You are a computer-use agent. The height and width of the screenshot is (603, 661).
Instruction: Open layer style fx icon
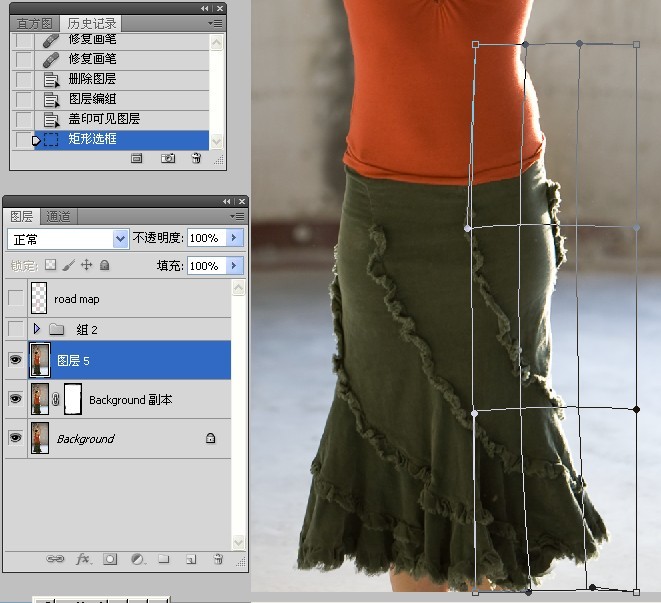83,559
